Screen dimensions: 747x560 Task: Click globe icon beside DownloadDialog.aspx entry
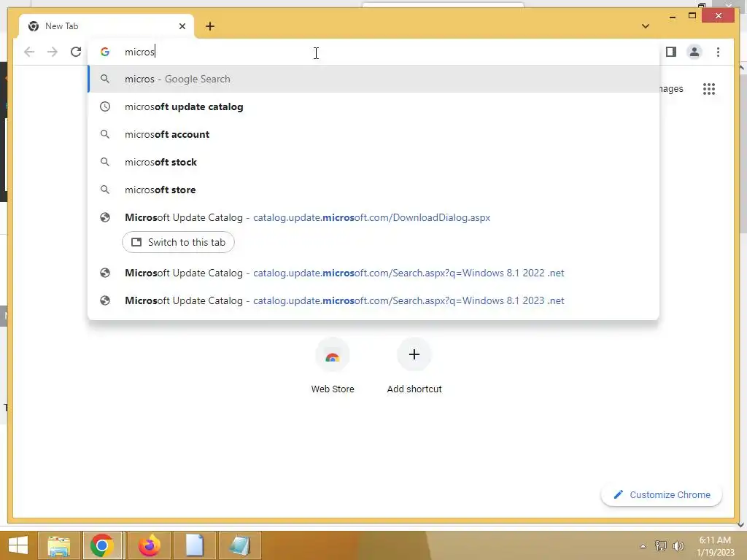[x=105, y=217]
